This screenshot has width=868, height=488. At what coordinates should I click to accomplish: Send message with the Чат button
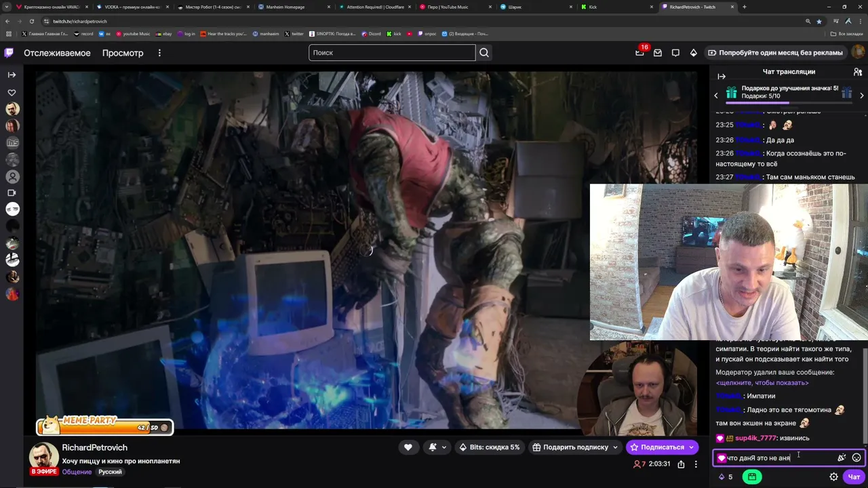pyautogui.click(x=854, y=477)
